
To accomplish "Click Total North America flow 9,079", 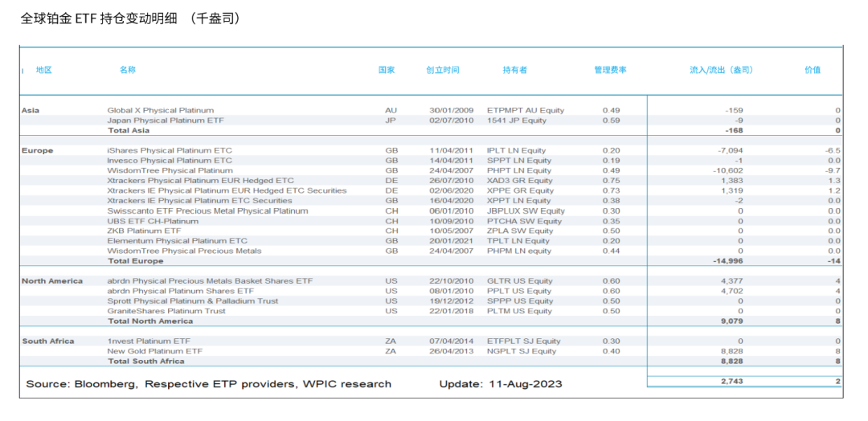I will point(732,321).
